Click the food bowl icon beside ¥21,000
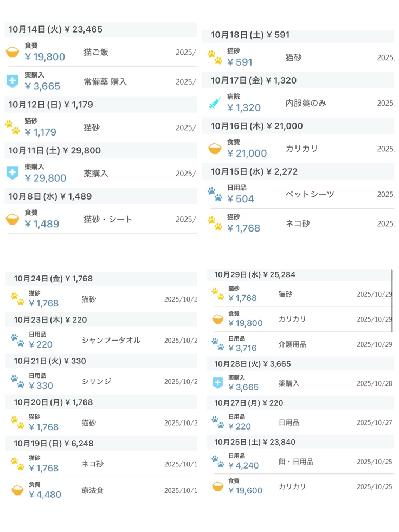 (215, 149)
